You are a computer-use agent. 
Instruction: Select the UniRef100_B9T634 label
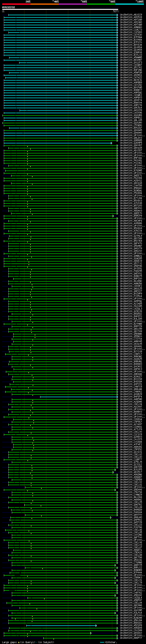(131, 45)
